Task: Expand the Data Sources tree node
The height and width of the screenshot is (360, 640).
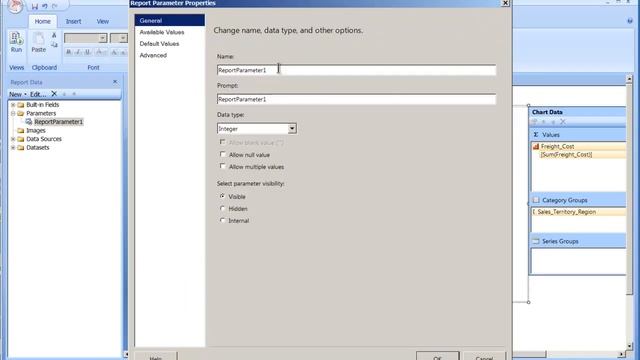Action: click(13, 139)
